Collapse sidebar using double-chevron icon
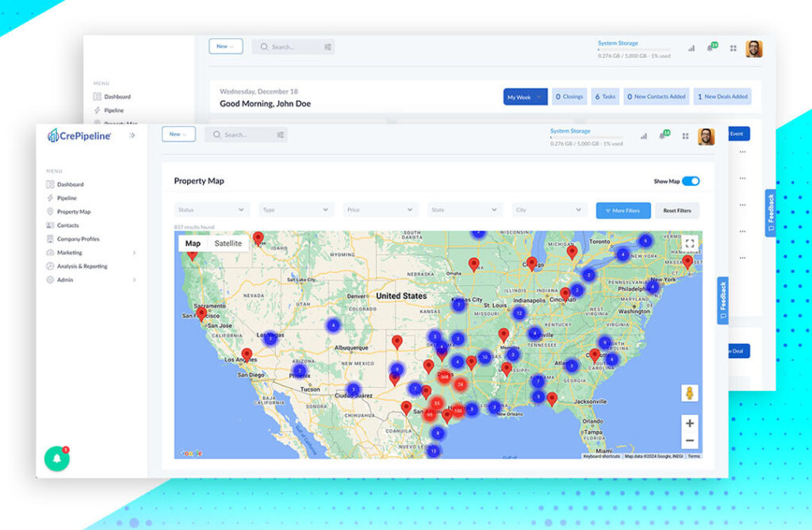This screenshot has width=812, height=530. pyautogui.click(x=132, y=136)
